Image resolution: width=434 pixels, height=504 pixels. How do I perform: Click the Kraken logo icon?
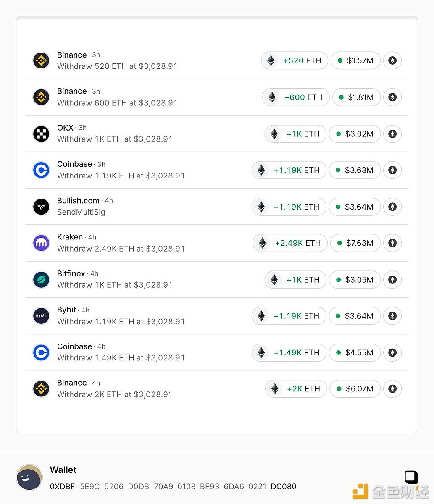(41, 243)
